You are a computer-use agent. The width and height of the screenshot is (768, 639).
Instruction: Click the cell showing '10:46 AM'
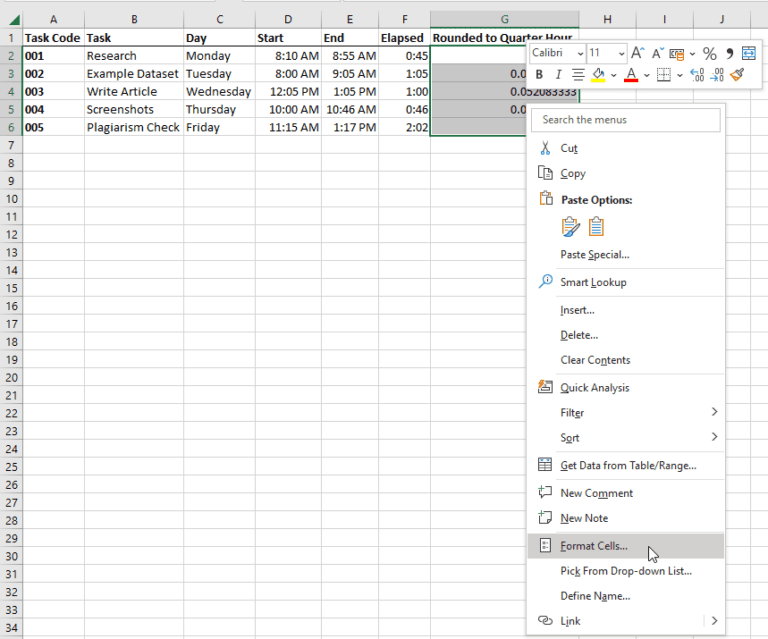coord(350,109)
